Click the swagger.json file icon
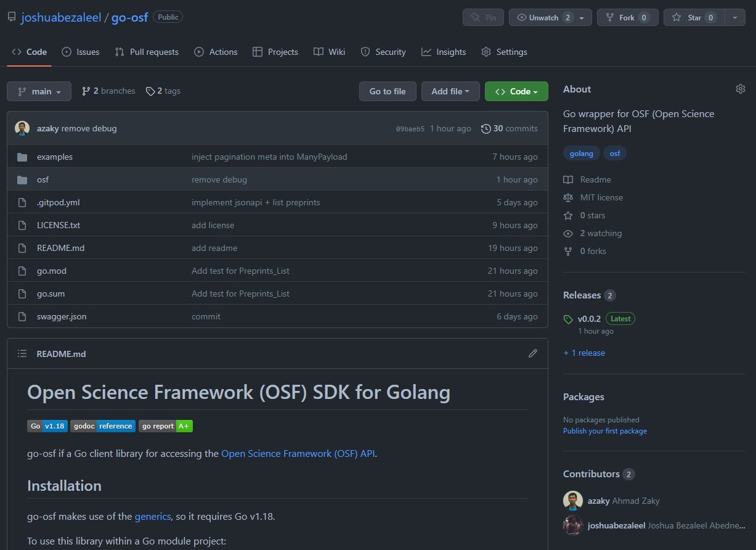756x550 pixels. (22, 316)
